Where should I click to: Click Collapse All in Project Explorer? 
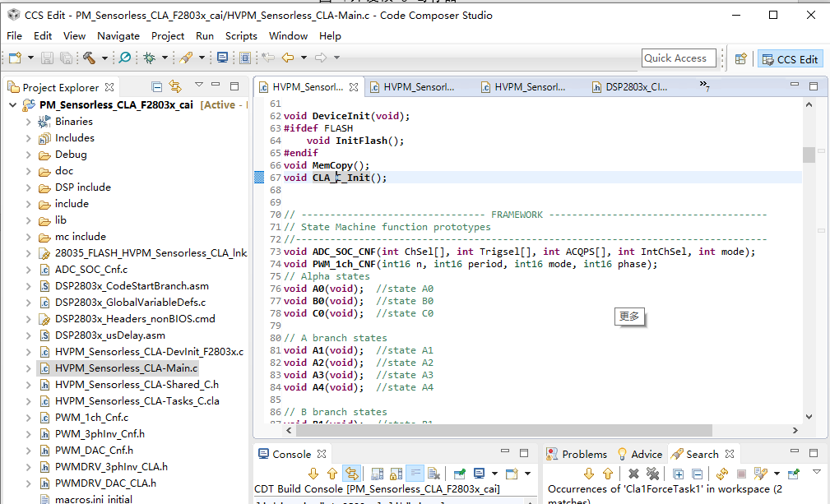[x=157, y=86]
